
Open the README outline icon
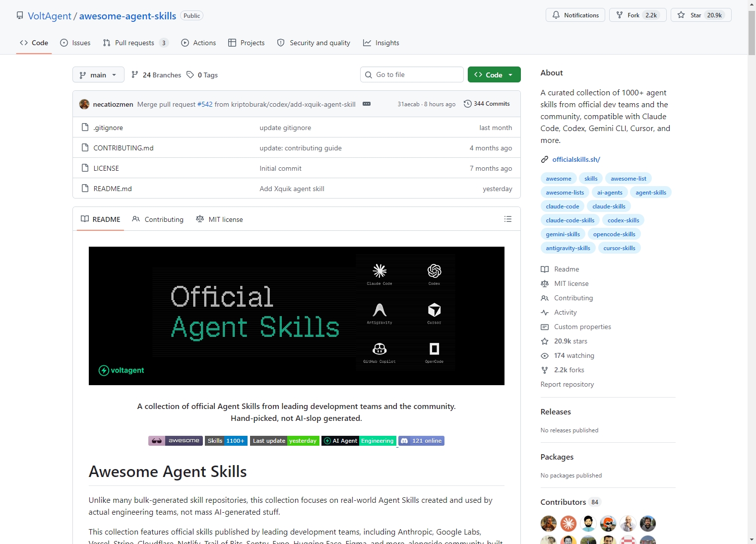pyautogui.click(x=508, y=219)
